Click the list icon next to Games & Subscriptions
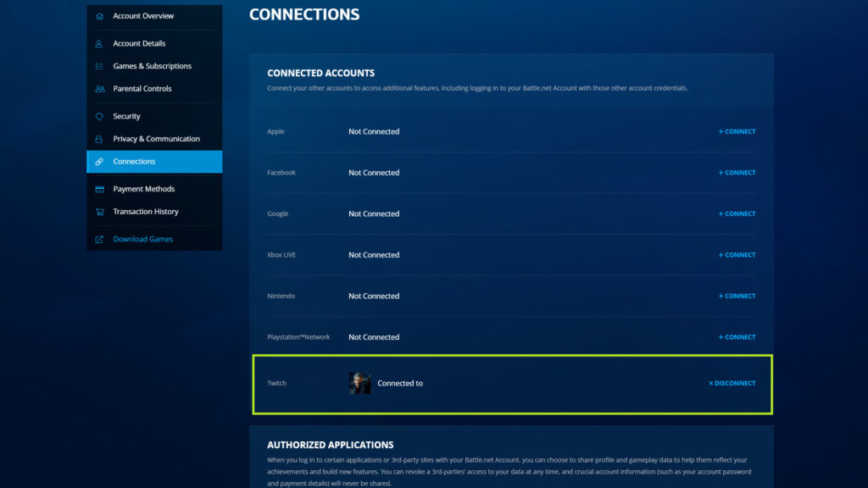 [x=99, y=65]
